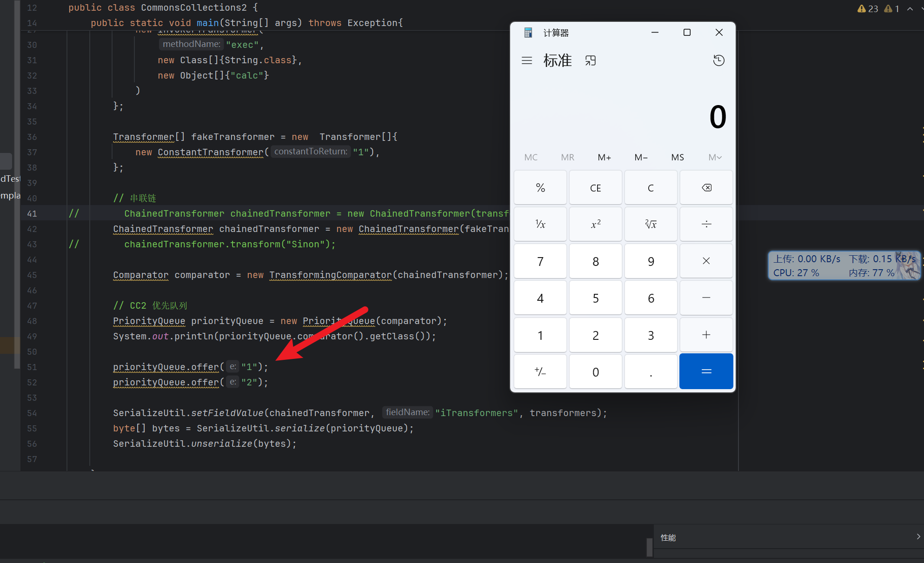The width and height of the screenshot is (924, 563).
Task: Click the MS memory store button
Action: pyautogui.click(x=678, y=157)
